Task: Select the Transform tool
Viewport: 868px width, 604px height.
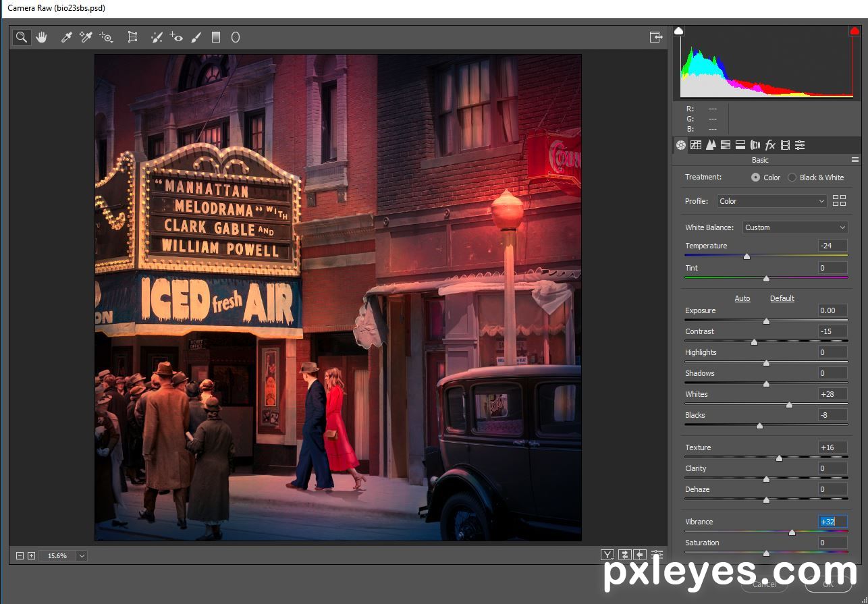Action: (133, 37)
